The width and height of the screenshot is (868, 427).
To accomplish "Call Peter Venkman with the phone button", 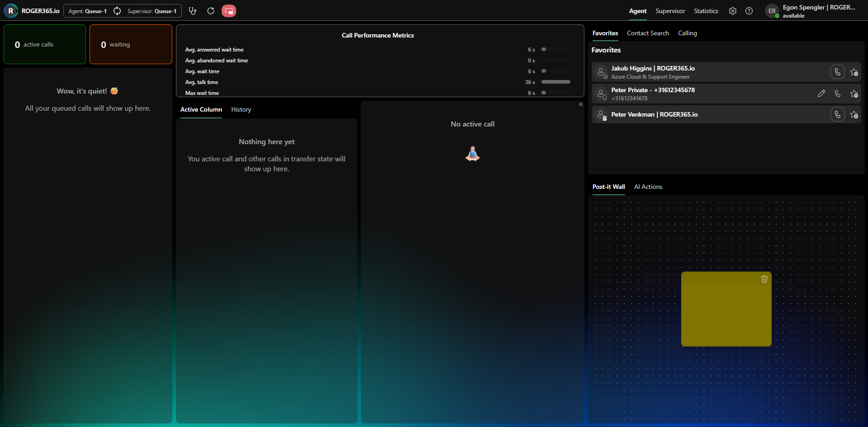I will [838, 114].
